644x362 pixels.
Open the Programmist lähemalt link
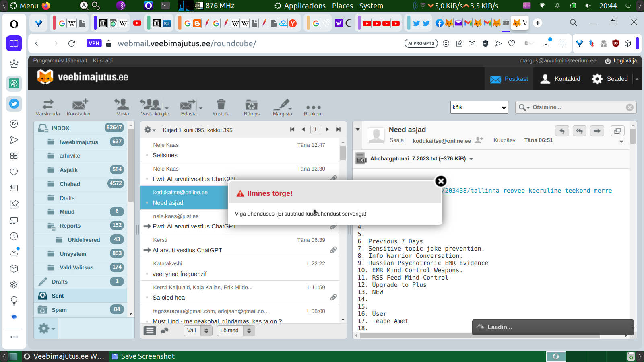coord(60,61)
